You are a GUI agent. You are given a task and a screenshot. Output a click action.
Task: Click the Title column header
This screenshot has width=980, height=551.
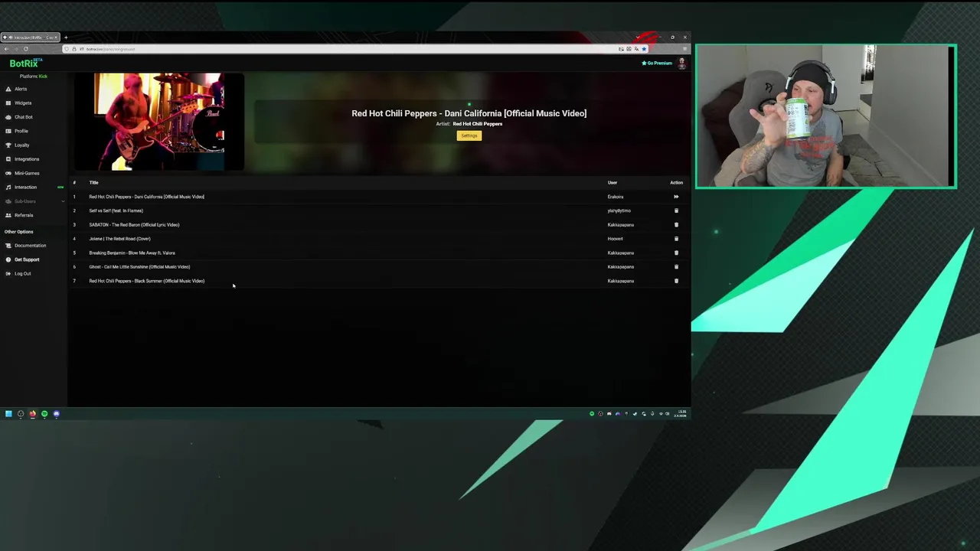93,183
